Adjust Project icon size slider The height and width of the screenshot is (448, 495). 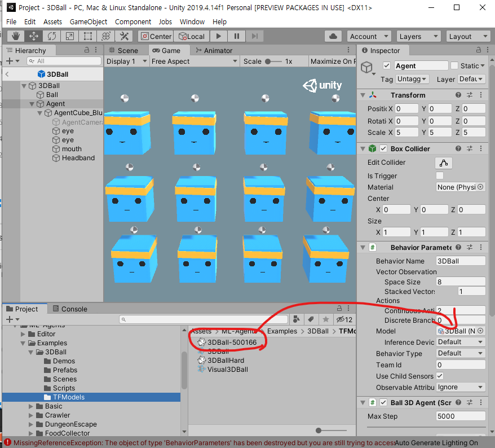click(331, 431)
